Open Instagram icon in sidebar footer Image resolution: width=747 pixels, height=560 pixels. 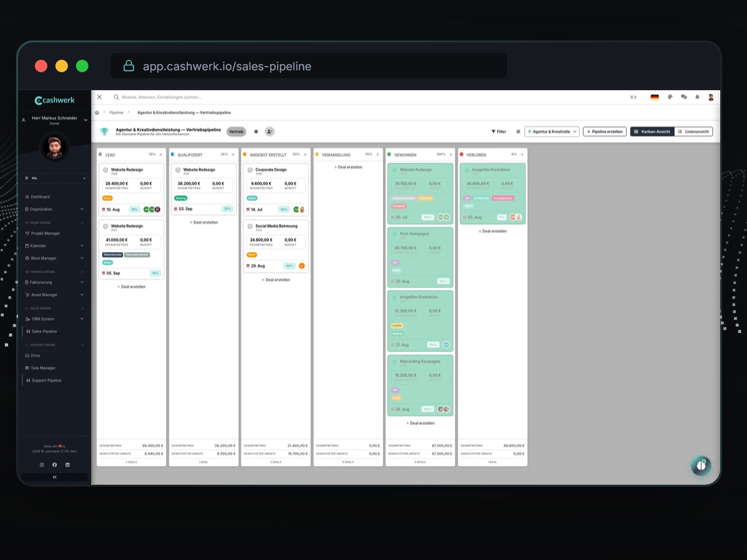[x=42, y=465]
